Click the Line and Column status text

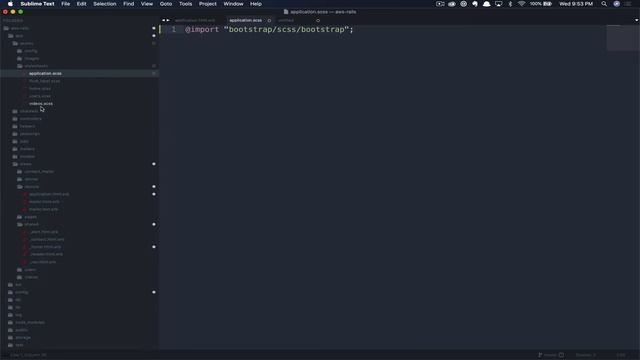[x=28, y=355]
